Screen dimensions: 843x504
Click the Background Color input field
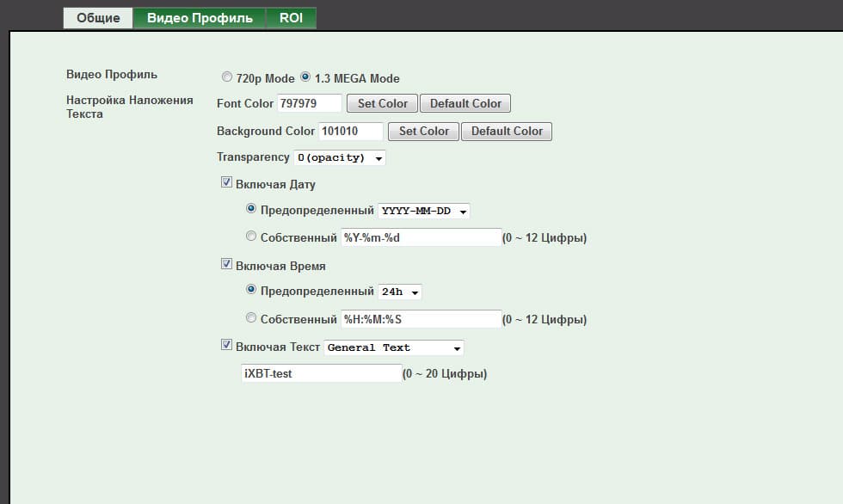point(351,131)
